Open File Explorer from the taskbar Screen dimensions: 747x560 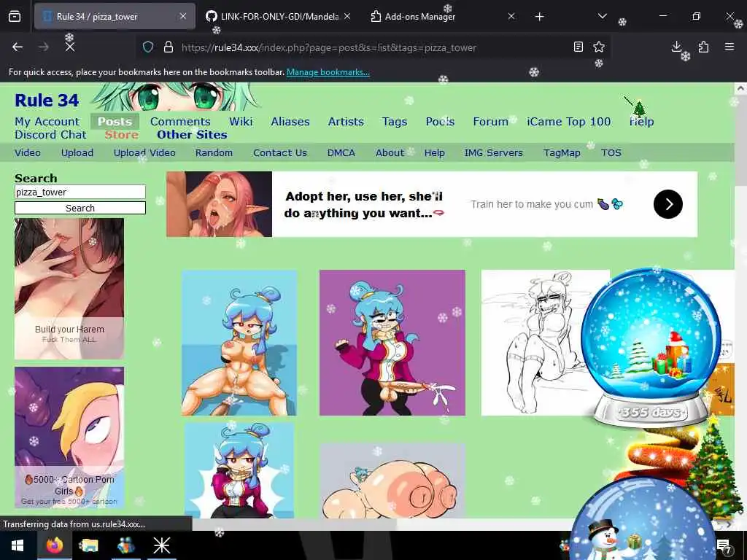click(88, 545)
